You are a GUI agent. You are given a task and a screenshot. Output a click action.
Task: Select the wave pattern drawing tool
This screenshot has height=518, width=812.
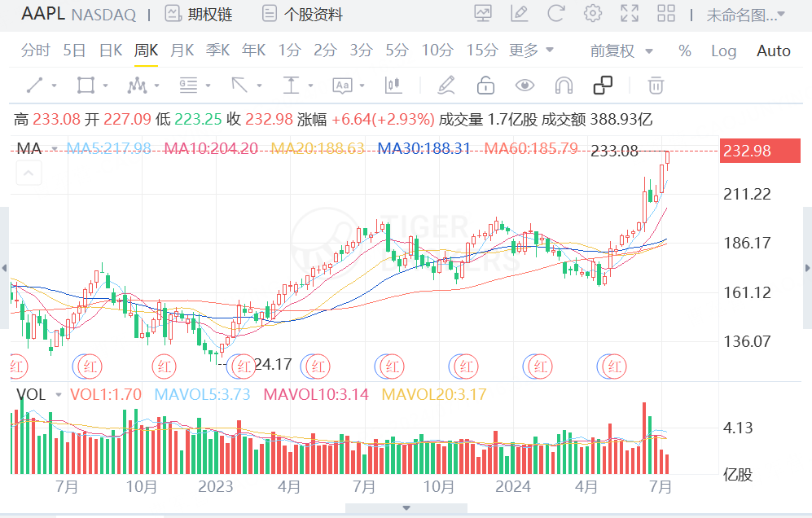137,85
